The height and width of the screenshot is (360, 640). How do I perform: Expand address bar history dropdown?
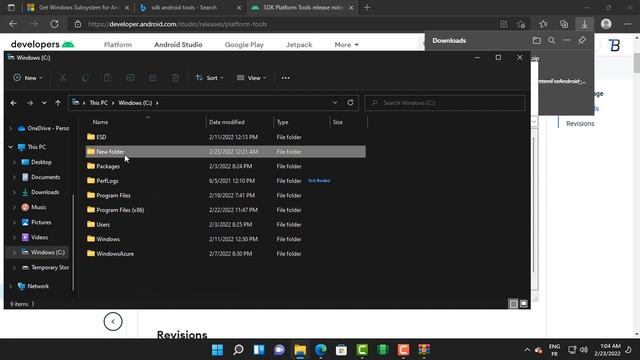point(335,102)
